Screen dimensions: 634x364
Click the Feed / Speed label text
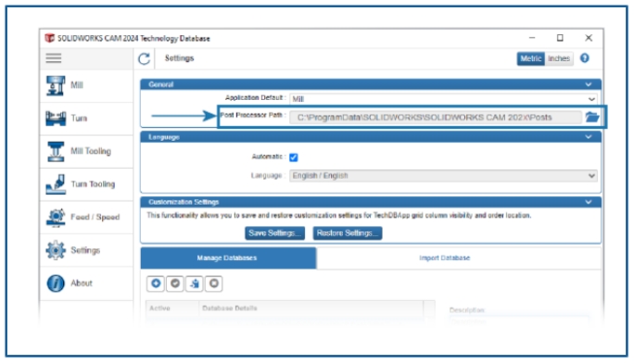pyautogui.click(x=95, y=218)
